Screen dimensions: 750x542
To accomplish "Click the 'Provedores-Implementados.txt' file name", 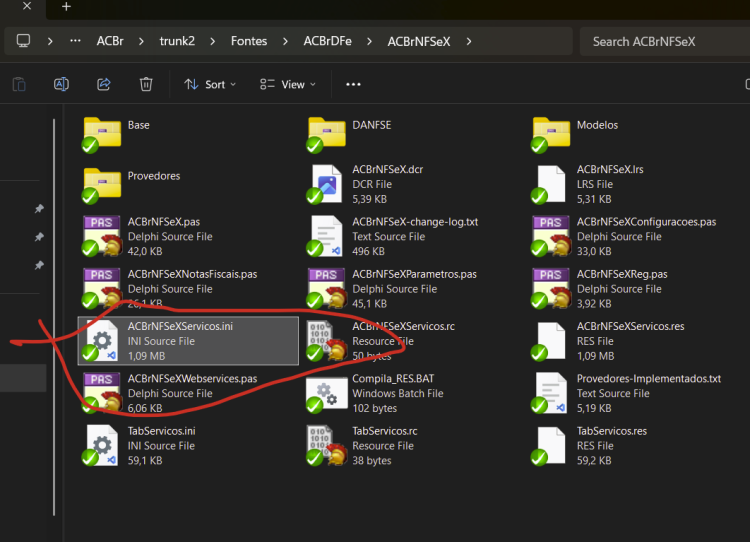I will tap(649, 378).
